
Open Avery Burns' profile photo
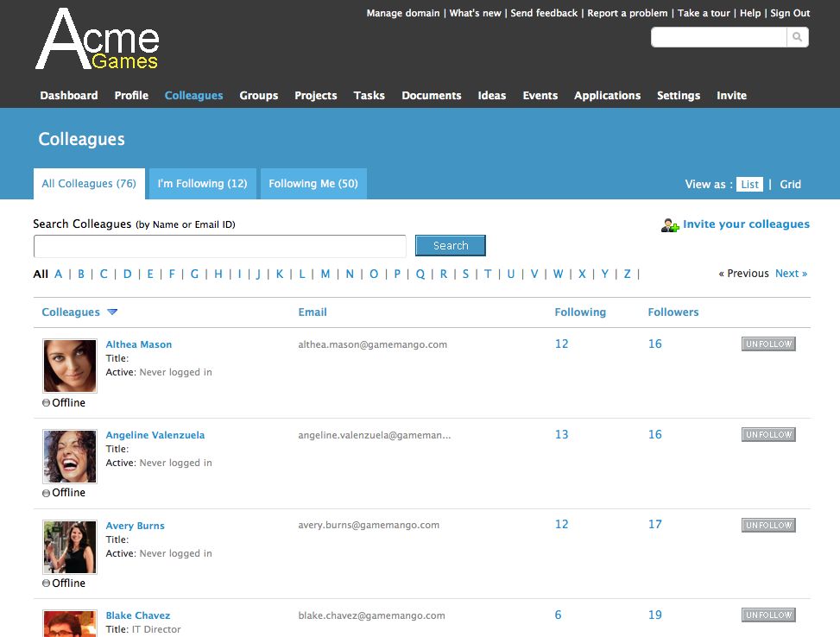click(70, 546)
